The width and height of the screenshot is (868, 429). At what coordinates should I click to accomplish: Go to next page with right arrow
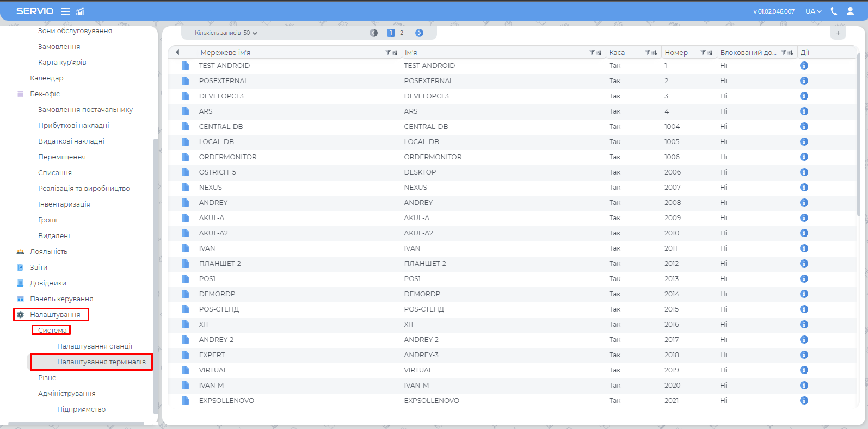click(419, 33)
